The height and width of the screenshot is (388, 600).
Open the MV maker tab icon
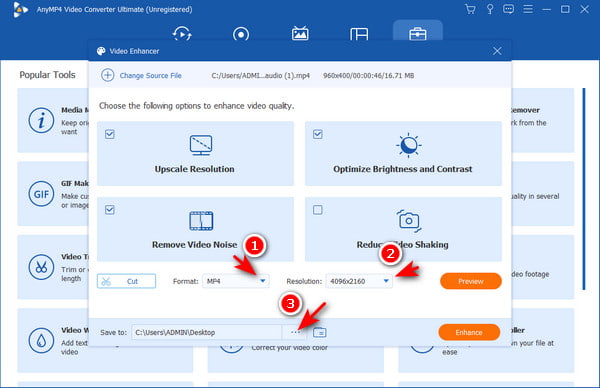tap(300, 34)
